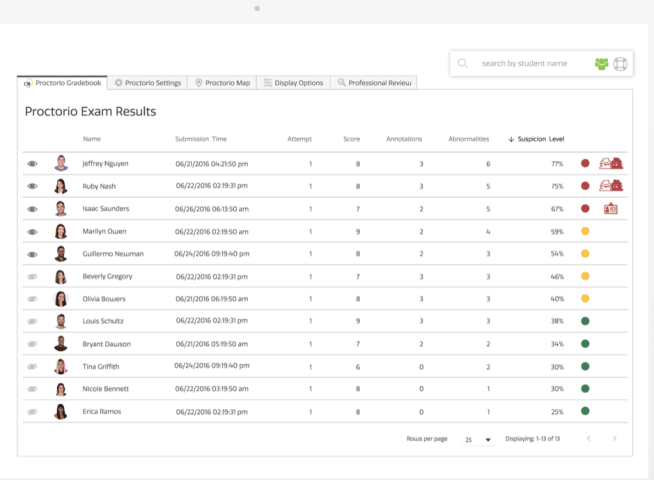The height and width of the screenshot is (480, 654).
Task: Click Jeffrey Nguyen's red flag icons
Action: (611, 163)
